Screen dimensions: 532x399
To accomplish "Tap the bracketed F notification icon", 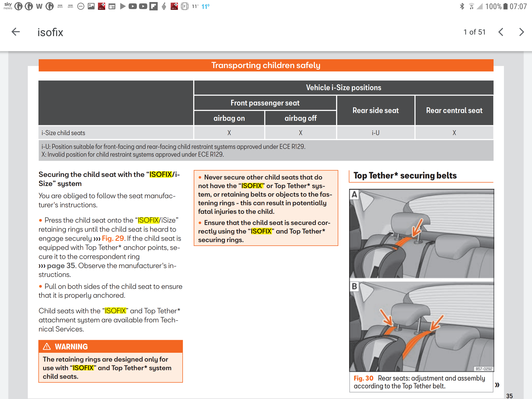I will click(185, 6).
